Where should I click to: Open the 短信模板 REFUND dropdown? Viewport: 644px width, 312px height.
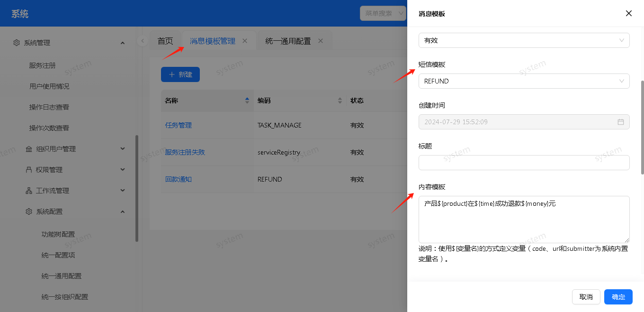click(x=524, y=81)
